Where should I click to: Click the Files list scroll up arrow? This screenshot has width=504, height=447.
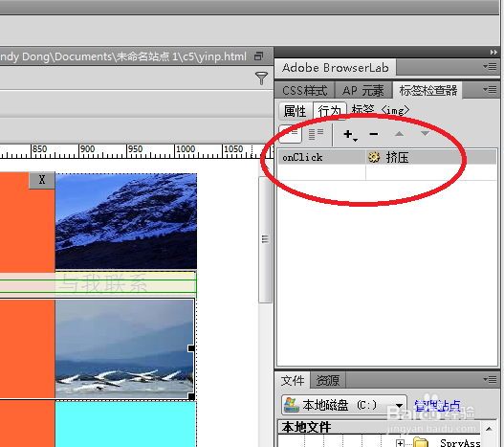(x=489, y=429)
